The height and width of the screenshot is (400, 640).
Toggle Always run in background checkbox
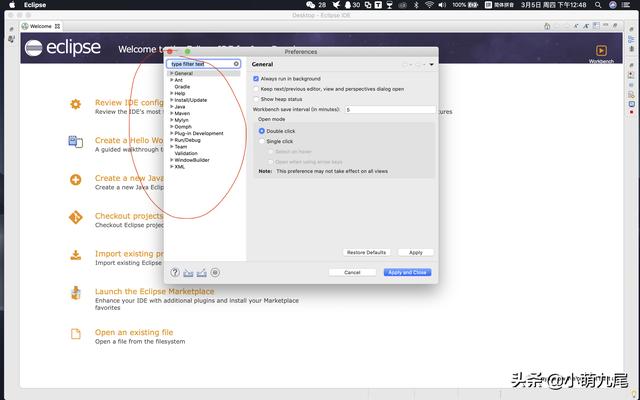256,79
